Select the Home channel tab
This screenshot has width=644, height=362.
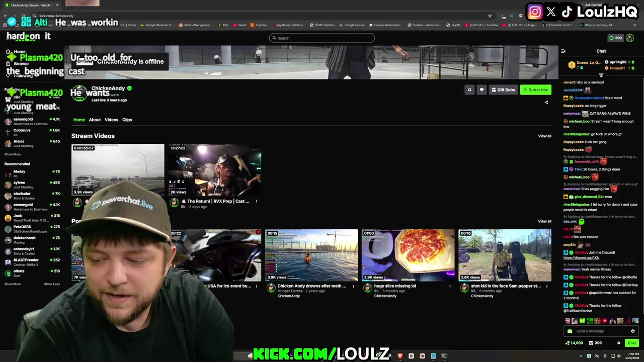79,120
